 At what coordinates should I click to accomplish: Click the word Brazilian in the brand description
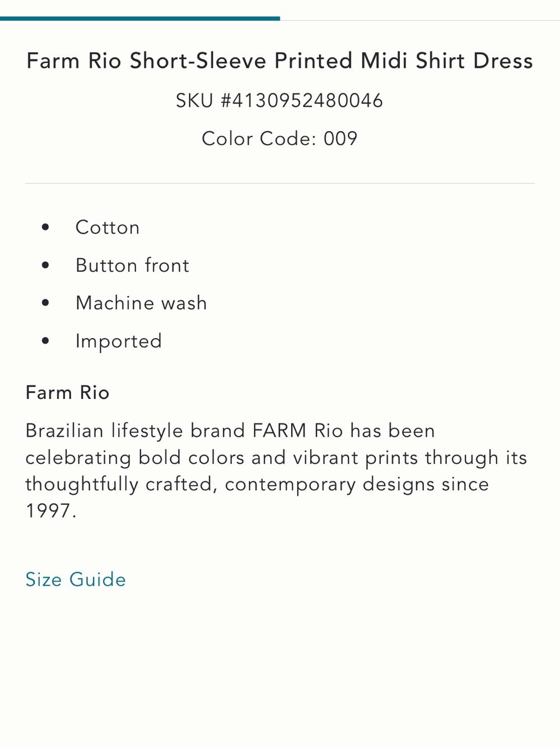(x=64, y=431)
